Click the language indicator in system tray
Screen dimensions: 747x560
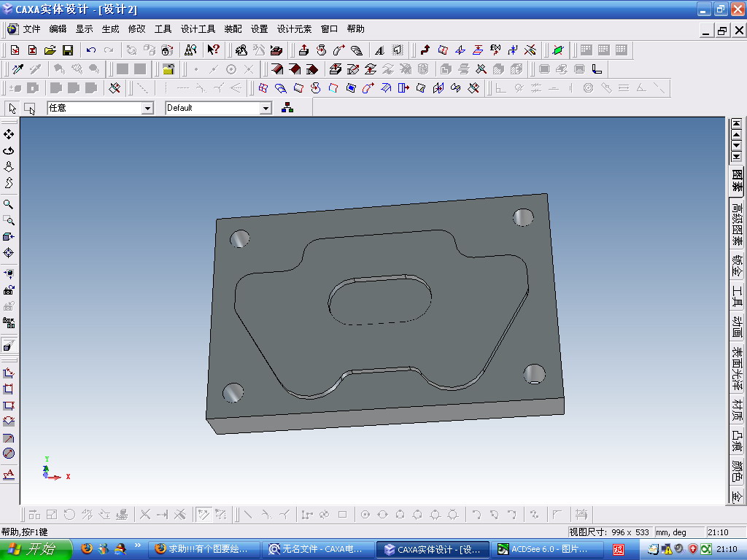coord(619,550)
